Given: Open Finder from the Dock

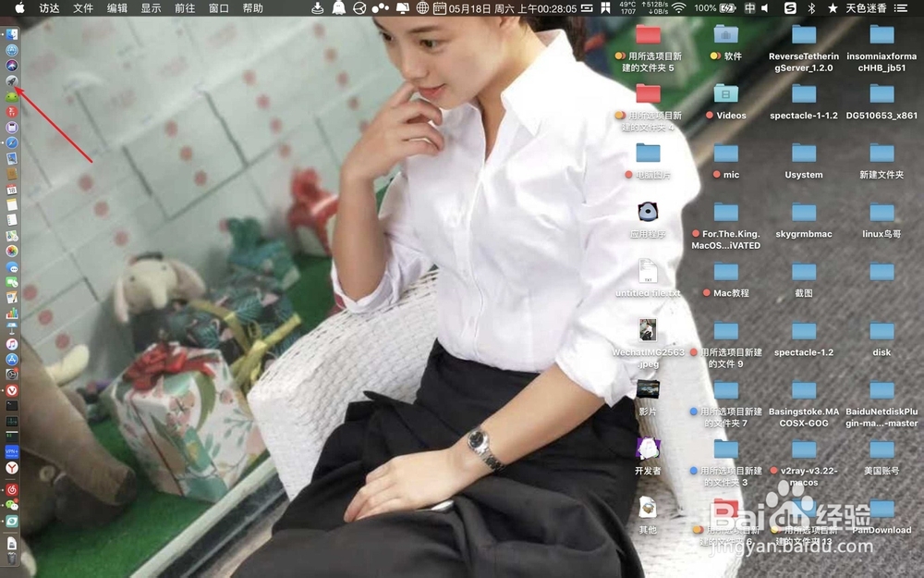Looking at the screenshot, I should [x=11, y=35].
